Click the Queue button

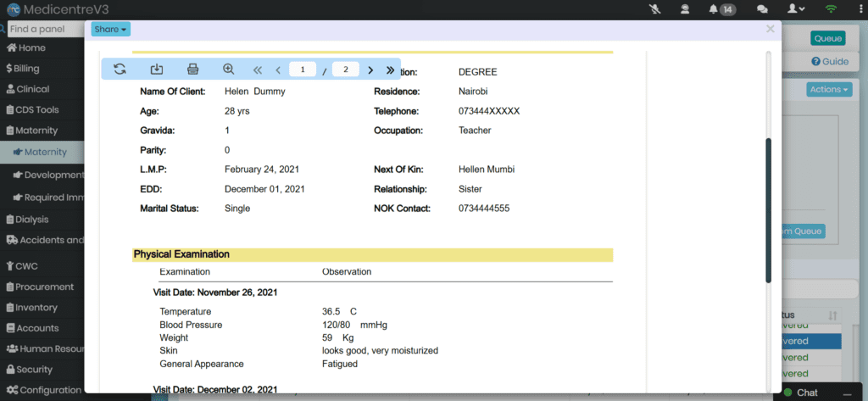coord(828,38)
